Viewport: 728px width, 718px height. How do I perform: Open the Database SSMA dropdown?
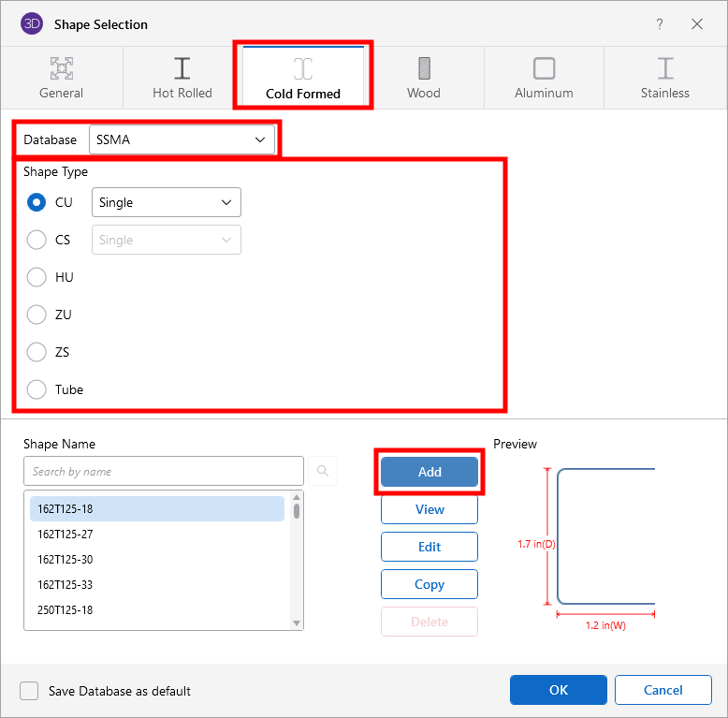[x=182, y=139]
